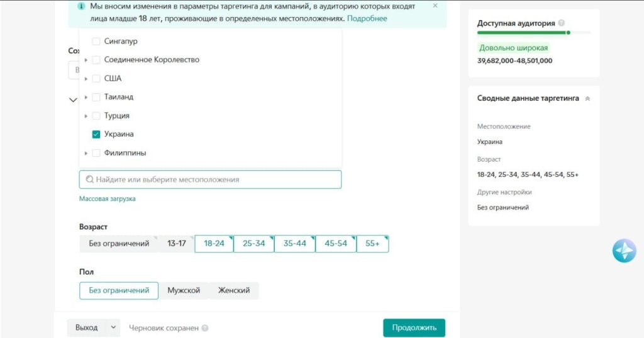
Task: Select the 18-24 age group
Action: pyautogui.click(x=214, y=244)
